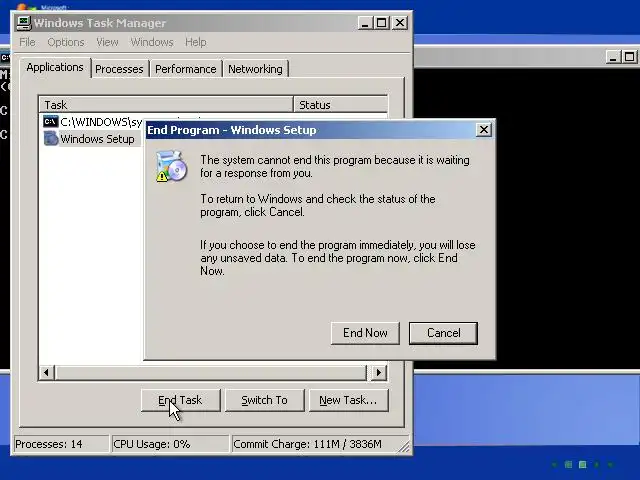Screen dimensions: 640x480
Task: Click the Switch To button
Action: [x=264, y=400]
